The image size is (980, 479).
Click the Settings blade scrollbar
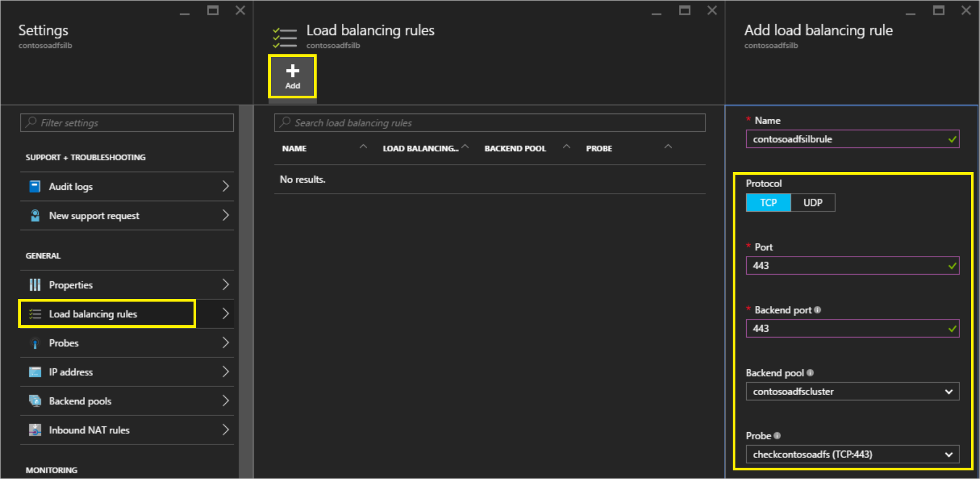(246, 291)
